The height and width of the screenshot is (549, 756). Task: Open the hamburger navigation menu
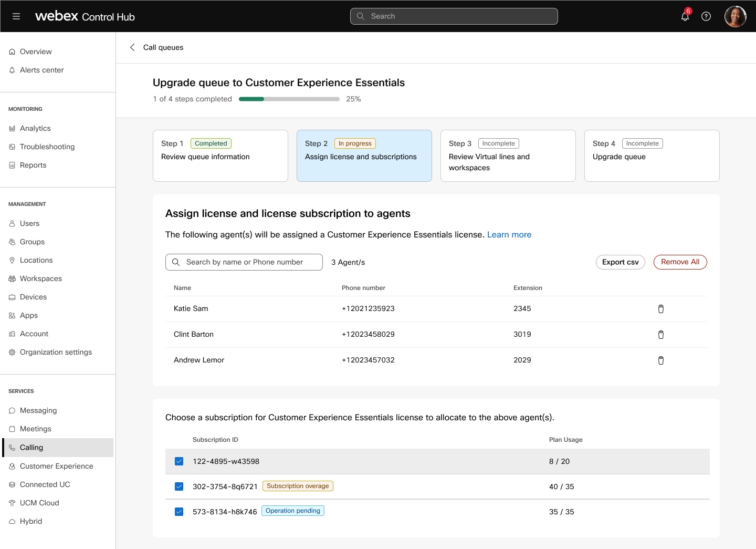[x=16, y=16]
